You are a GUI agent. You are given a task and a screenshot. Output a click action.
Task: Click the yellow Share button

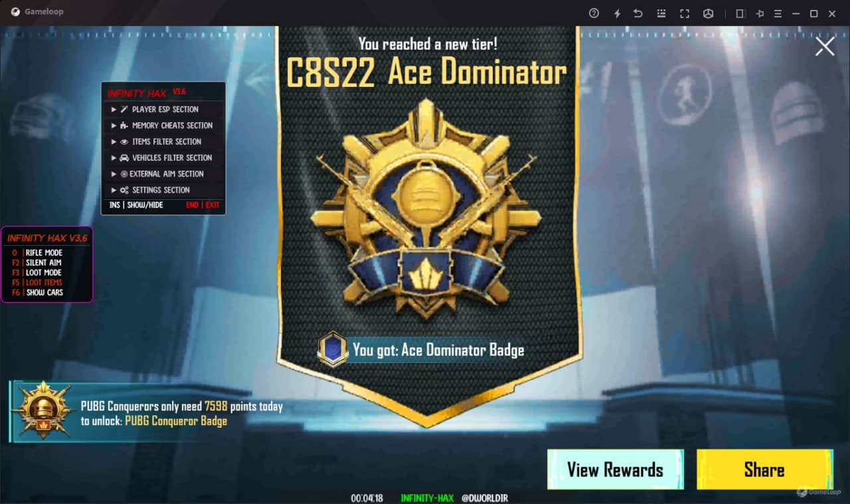click(x=764, y=469)
